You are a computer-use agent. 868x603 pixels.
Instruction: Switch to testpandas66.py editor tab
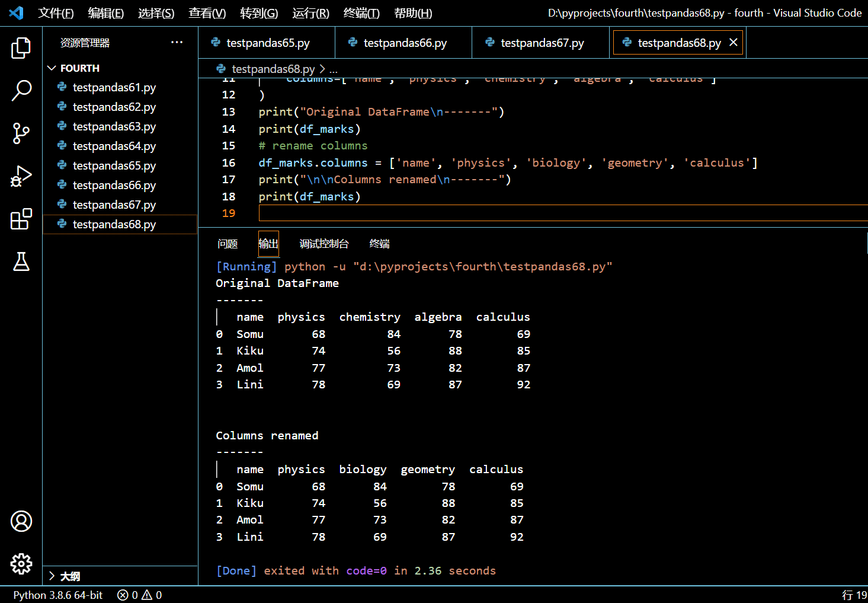tap(403, 43)
